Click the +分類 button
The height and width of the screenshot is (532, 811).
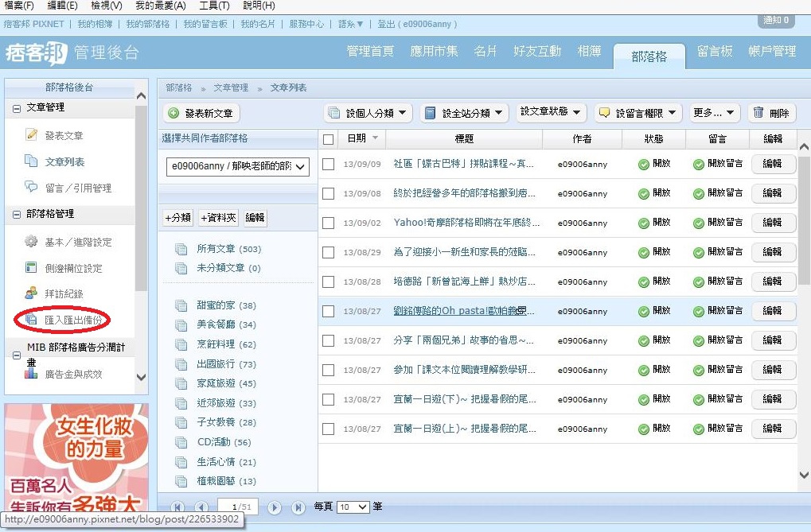pos(178,218)
